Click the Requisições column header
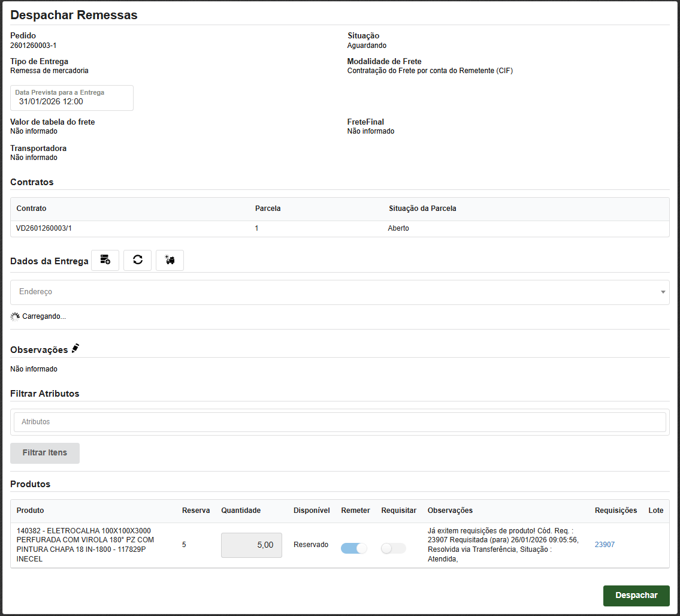Image resolution: width=680 pixels, height=616 pixels. tap(615, 511)
